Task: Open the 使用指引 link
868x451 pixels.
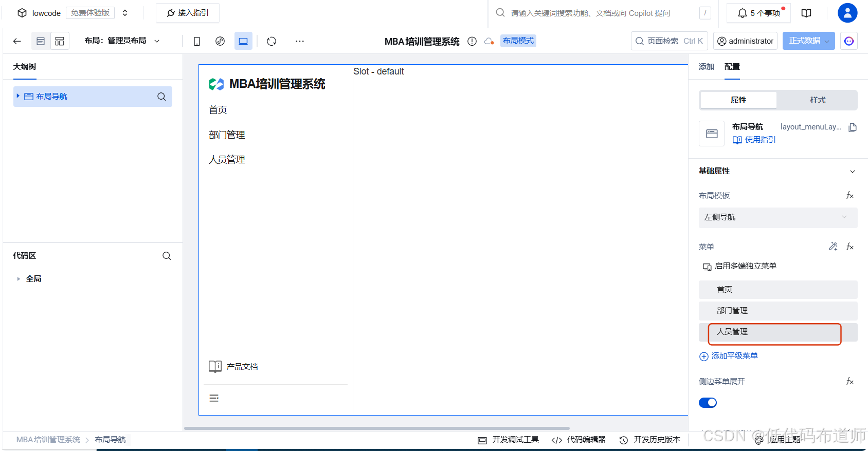Action: pos(754,140)
